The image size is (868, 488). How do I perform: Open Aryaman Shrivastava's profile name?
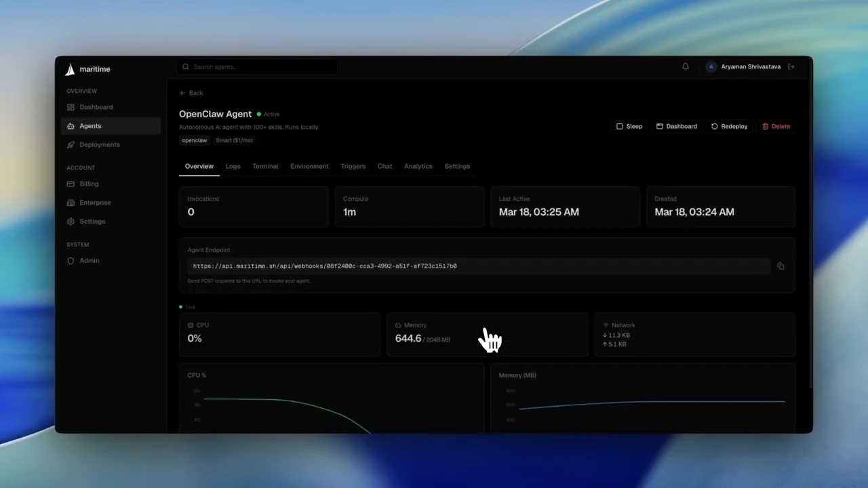click(x=751, y=67)
